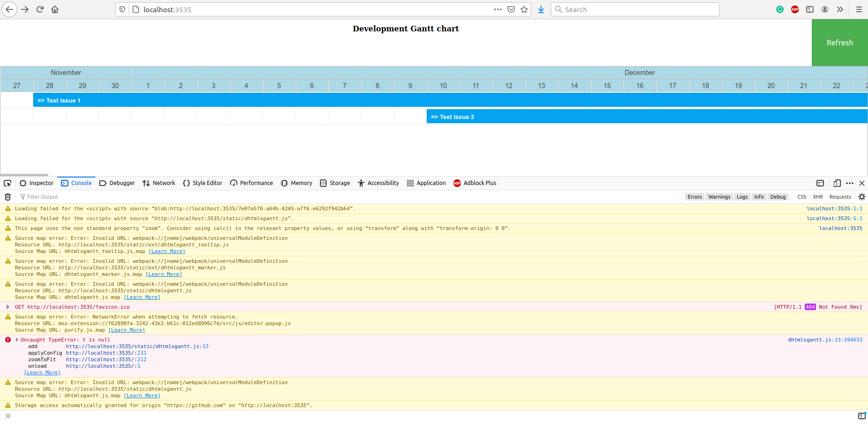Activate the element picker tool
Image resolution: width=868 pixels, height=431 pixels.
tap(7, 183)
